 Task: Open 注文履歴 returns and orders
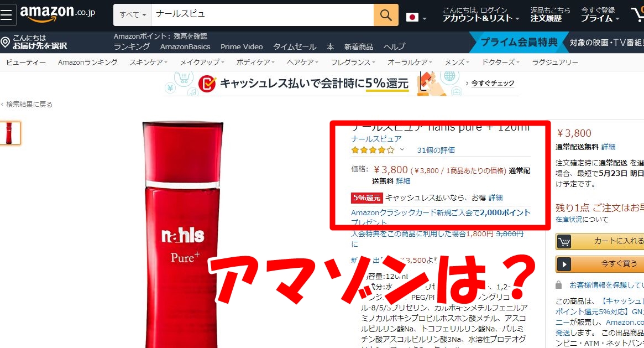click(550, 14)
